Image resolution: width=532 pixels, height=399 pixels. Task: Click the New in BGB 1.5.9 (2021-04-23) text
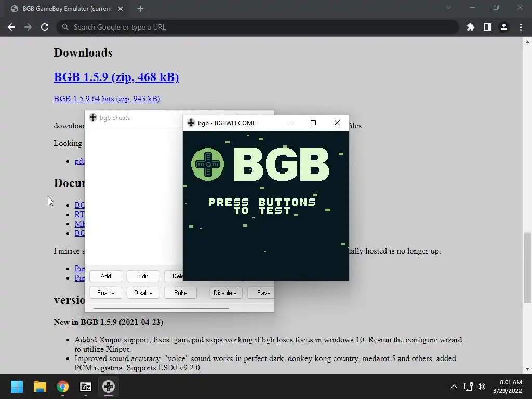[x=108, y=322]
